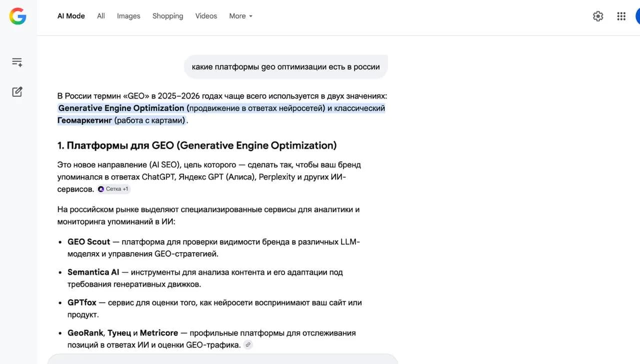
Task: Switch to the Shopping tab
Action: 167,16
